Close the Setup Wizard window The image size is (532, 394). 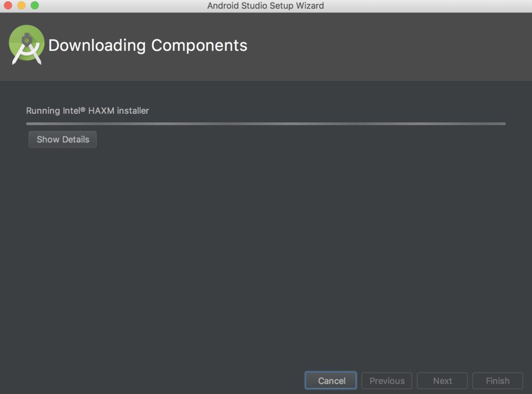pos(8,6)
